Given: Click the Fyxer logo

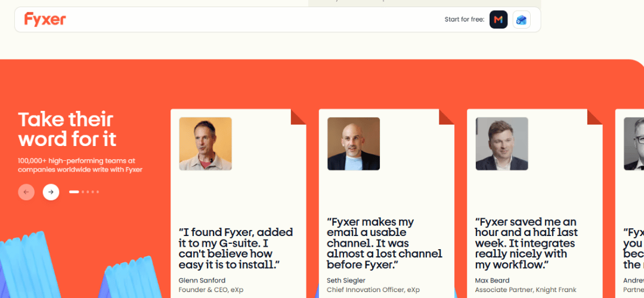Looking at the screenshot, I should (45, 19).
